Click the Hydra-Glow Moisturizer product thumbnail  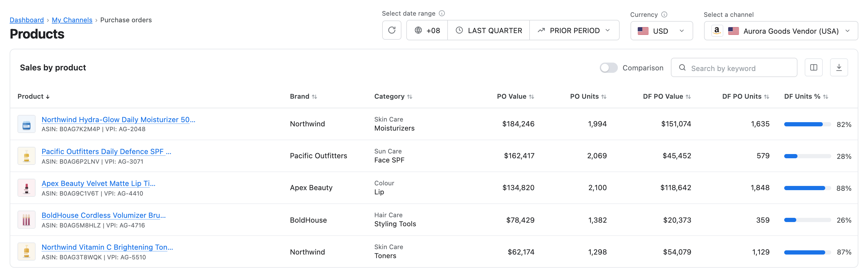[26, 124]
